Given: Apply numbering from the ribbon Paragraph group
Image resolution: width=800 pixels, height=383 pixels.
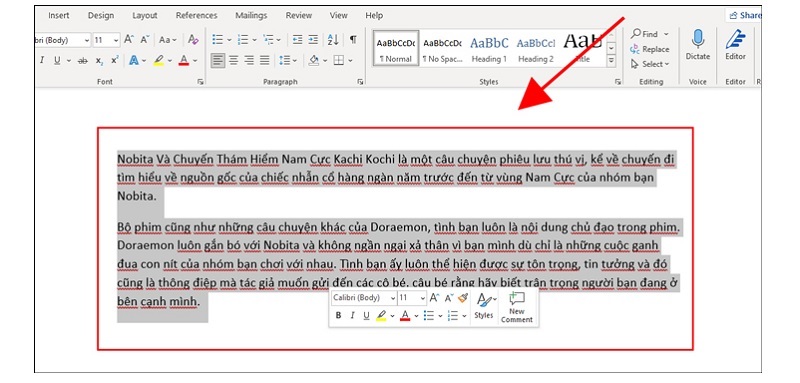Looking at the screenshot, I should click(243, 39).
